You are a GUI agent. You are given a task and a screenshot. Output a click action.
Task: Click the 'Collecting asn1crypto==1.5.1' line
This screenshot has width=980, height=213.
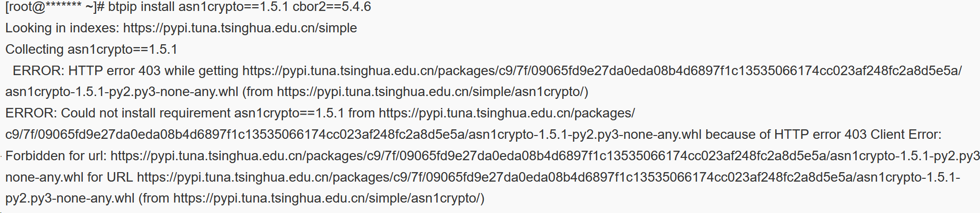(x=91, y=49)
